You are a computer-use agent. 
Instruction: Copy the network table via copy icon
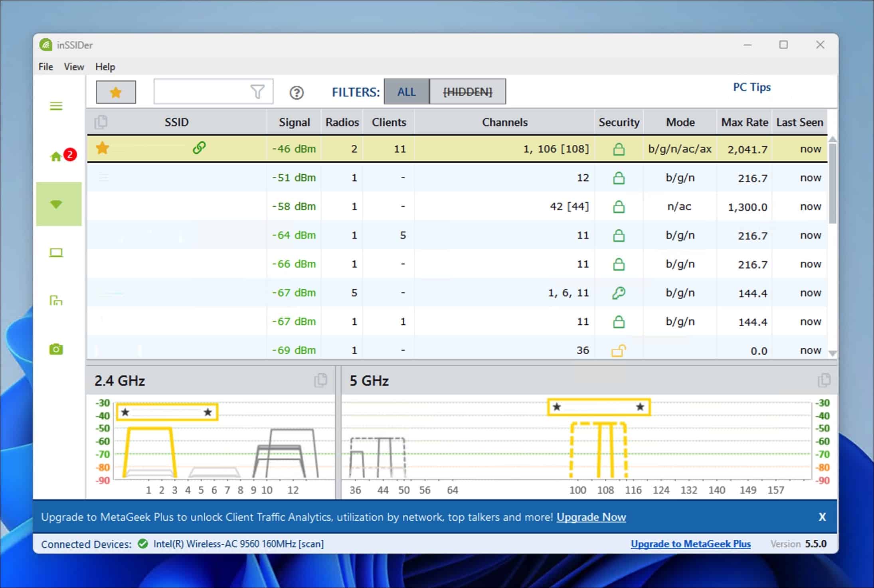click(101, 122)
